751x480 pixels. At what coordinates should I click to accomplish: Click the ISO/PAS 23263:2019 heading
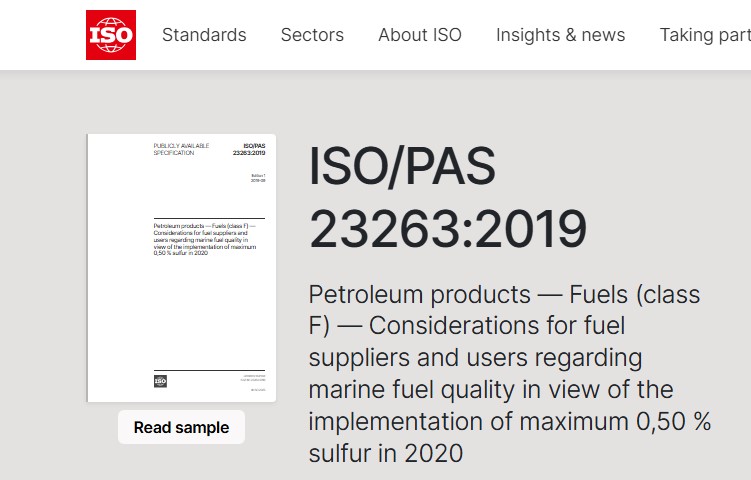click(x=448, y=197)
